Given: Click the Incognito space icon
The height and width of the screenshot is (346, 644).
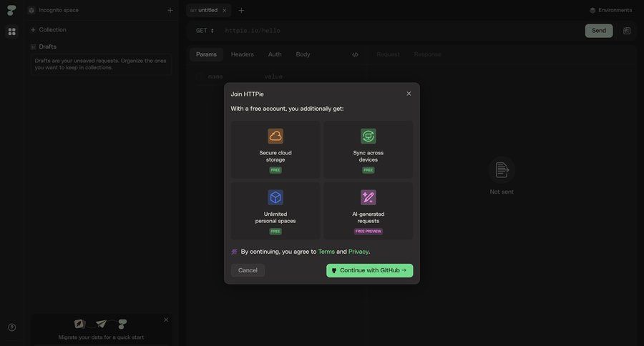Looking at the screenshot, I should (31, 10).
